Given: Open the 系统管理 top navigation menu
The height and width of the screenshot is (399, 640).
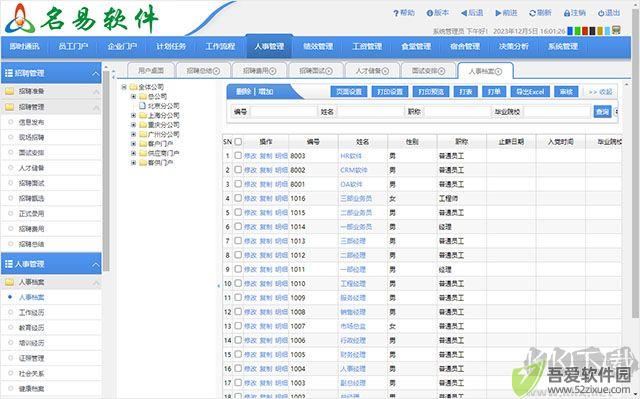Looking at the screenshot, I should click(x=562, y=47).
